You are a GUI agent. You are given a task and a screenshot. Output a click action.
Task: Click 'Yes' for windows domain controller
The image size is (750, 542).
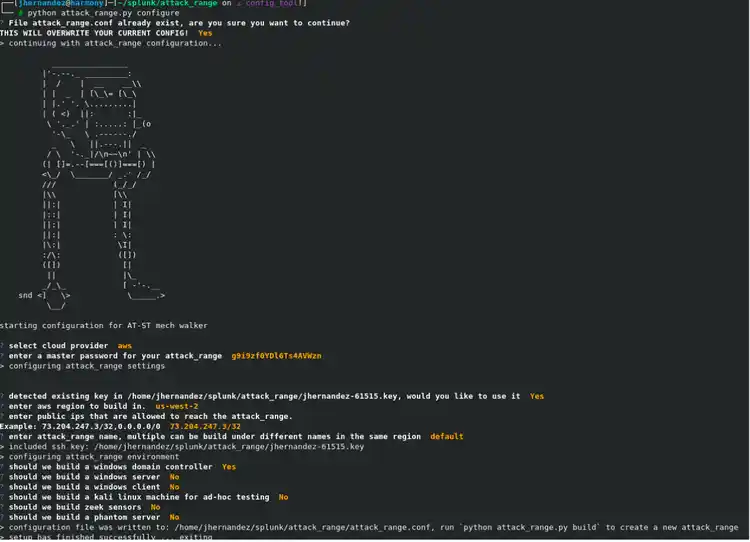coord(229,466)
